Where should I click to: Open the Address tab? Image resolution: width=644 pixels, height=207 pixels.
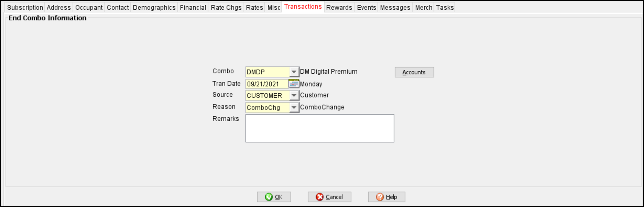point(59,8)
